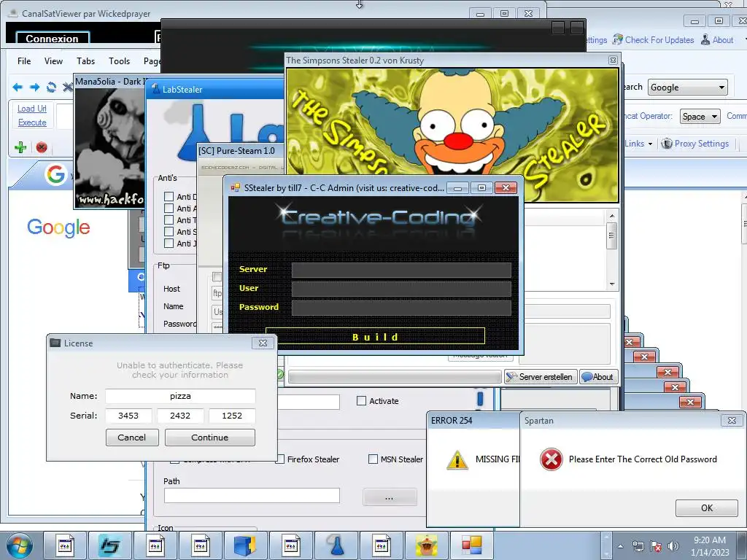This screenshot has height=560, width=747.
Task: Enable the second Anti checkbox (Anti A)
Action: 169,208
